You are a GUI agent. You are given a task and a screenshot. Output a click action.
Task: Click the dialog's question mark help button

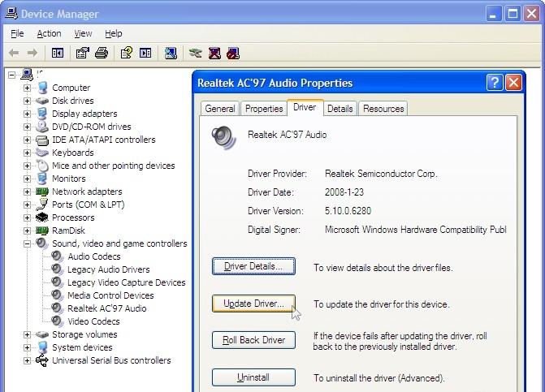[x=495, y=83]
